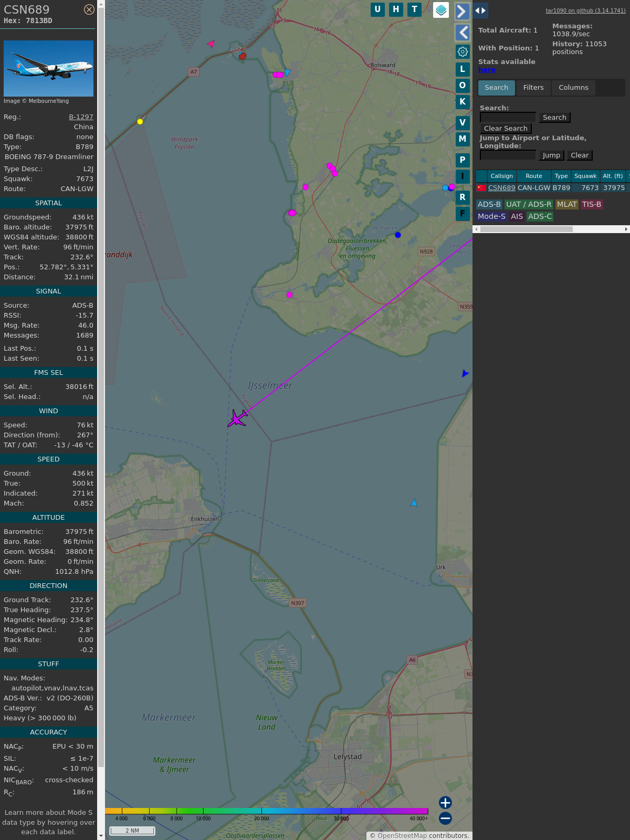This screenshot has height=840, width=630.
Task: Toggle the ADS-B source legend
Action: (489, 204)
